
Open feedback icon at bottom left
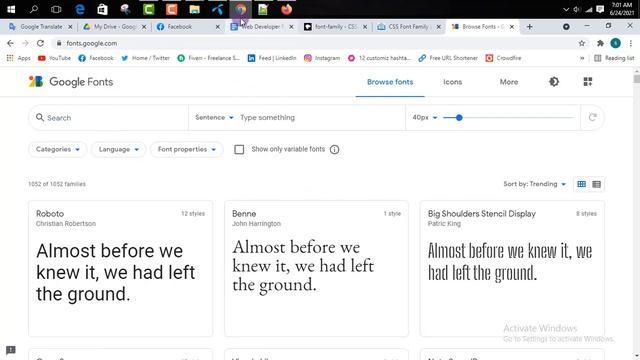(11, 350)
